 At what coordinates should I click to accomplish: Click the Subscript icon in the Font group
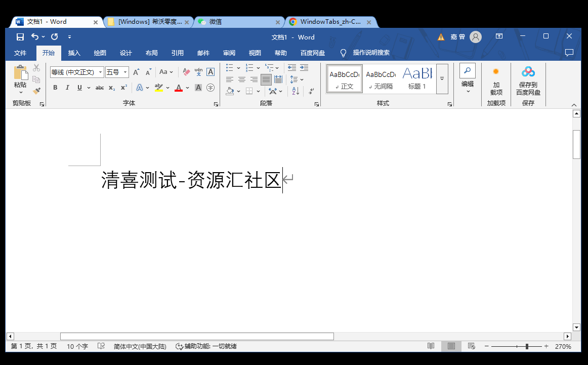tap(111, 88)
